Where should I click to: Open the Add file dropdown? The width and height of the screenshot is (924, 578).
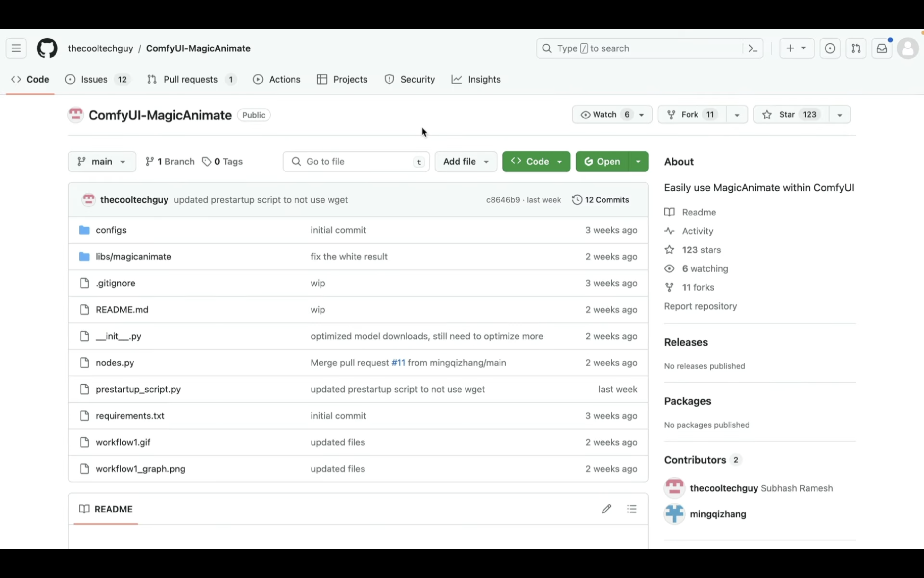[x=466, y=161]
